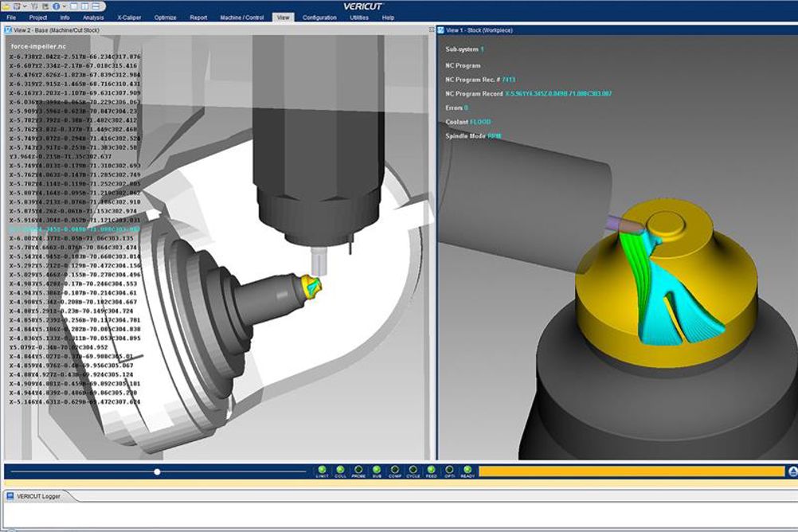Select the View menu tab
The width and height of the screenshot is (798, 532).
coord(283,18)
